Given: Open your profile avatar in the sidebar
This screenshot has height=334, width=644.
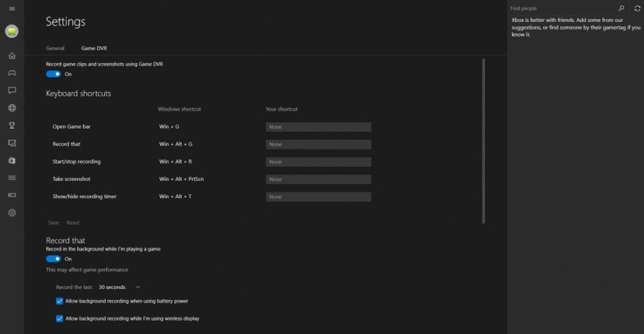Looking at the screenshot, I should pos(11,31).
